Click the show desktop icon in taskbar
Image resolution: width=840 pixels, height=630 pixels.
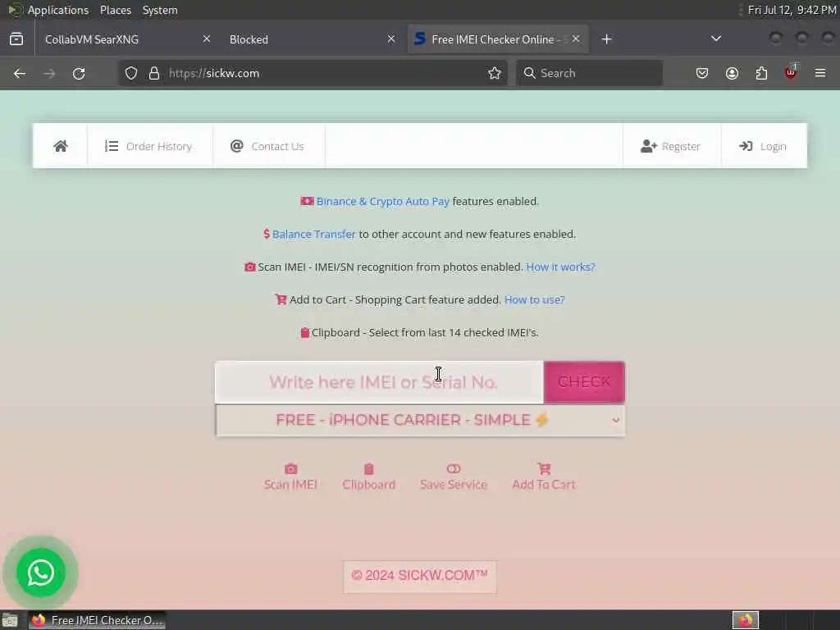point(10,620)
